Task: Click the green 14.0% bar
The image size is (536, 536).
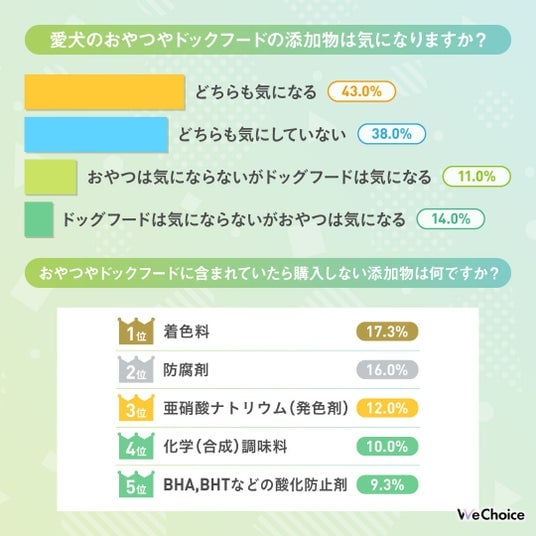Action: 39,219
